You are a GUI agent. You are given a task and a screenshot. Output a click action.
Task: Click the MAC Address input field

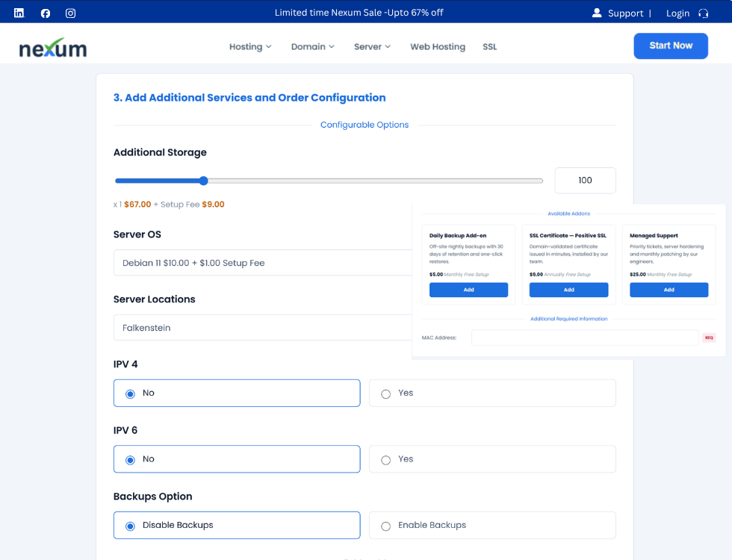[x=585, y=337]
